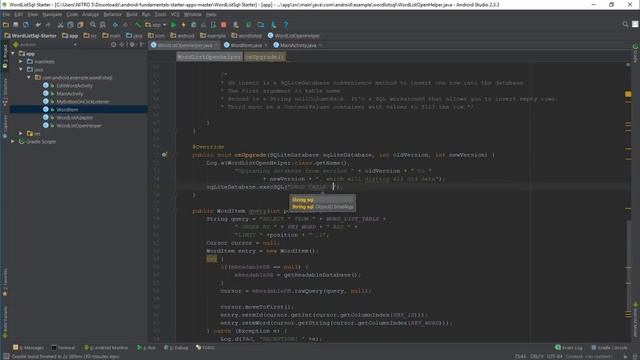Open the Run menu

[146, 14]
